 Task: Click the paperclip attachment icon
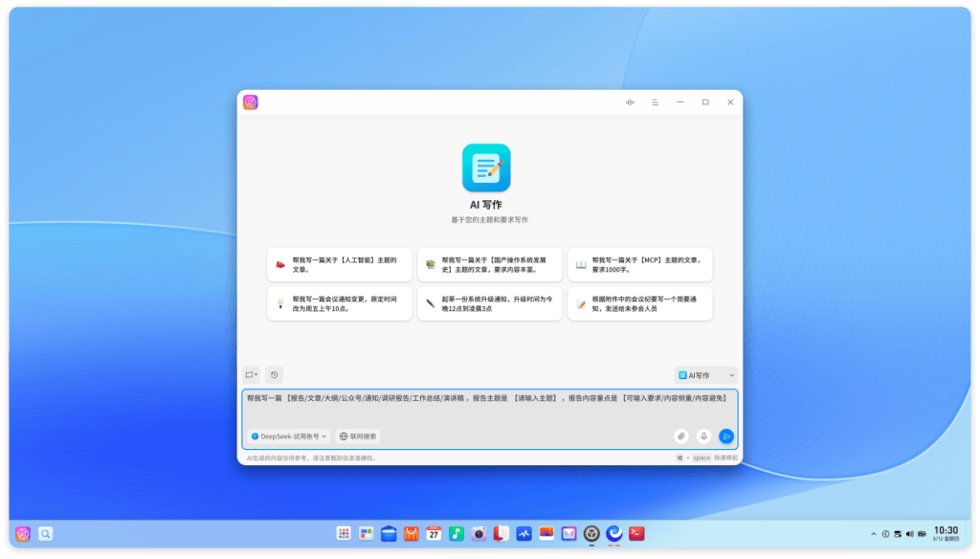pos(681,436)
